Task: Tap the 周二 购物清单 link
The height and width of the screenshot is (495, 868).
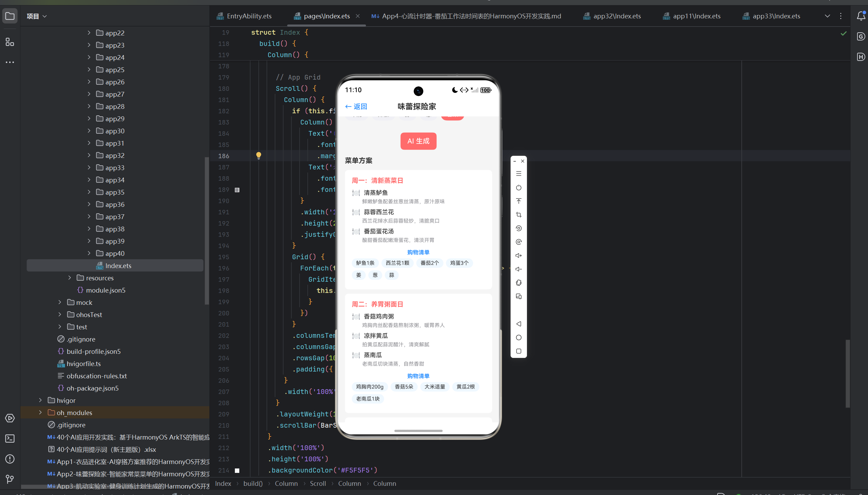Action: (418, 376)
